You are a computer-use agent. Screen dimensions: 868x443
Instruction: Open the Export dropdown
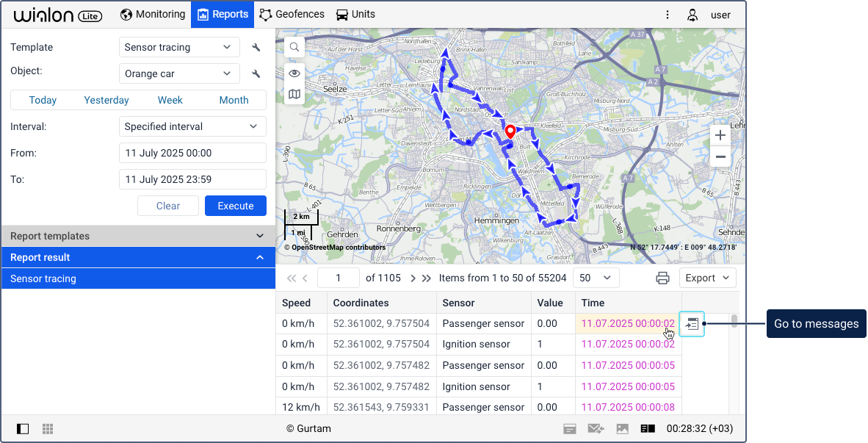[x=707, y=278]
